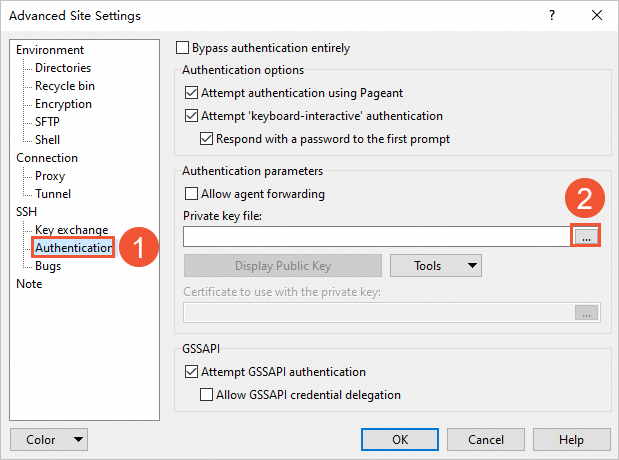619x460 pixels.
Task: Select Encryption in the settings tree
Action: [x=64, y=104]
